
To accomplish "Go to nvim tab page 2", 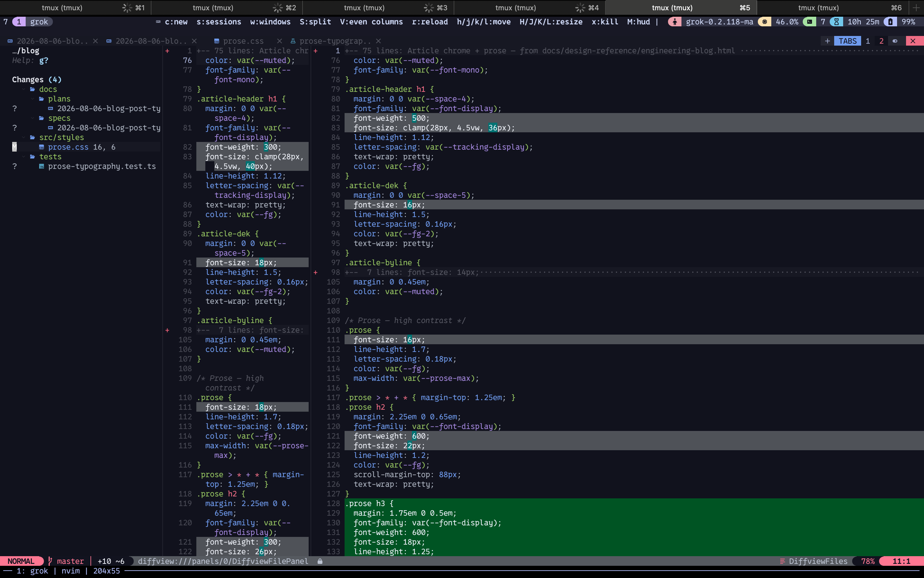I will coord(882,41).
